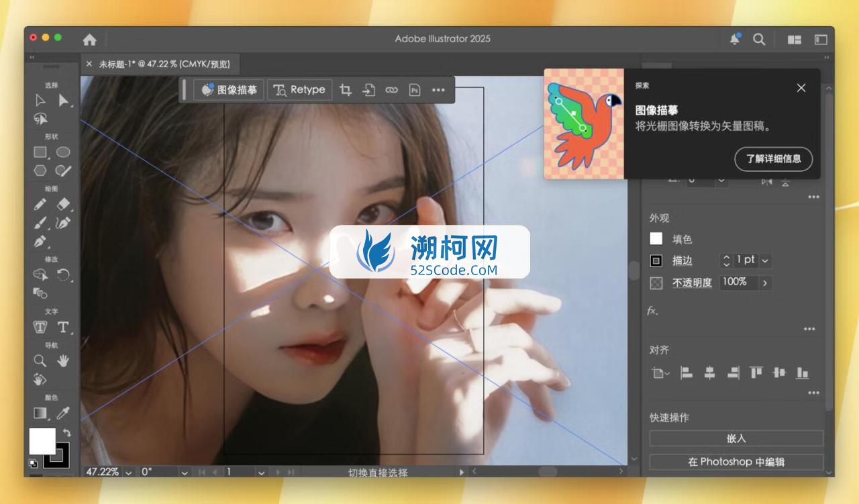Open the search magnifier in title bar

click(x=759, y=39)
